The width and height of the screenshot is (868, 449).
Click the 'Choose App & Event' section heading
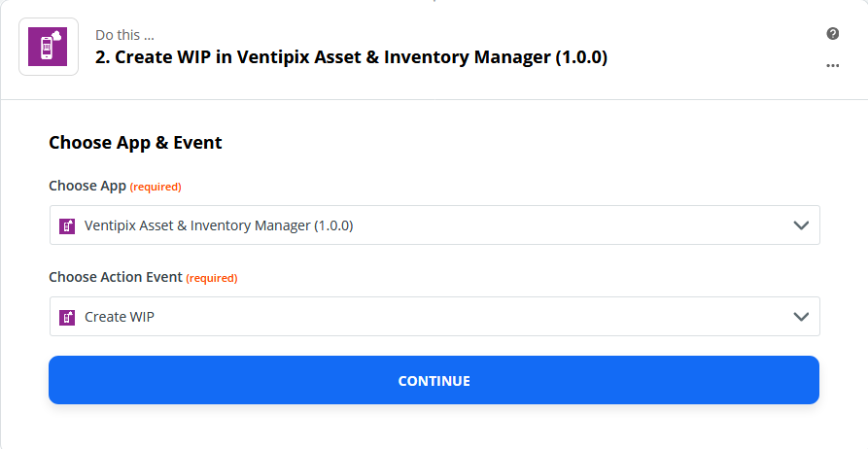pyautogui.click(x=135, y=143)
